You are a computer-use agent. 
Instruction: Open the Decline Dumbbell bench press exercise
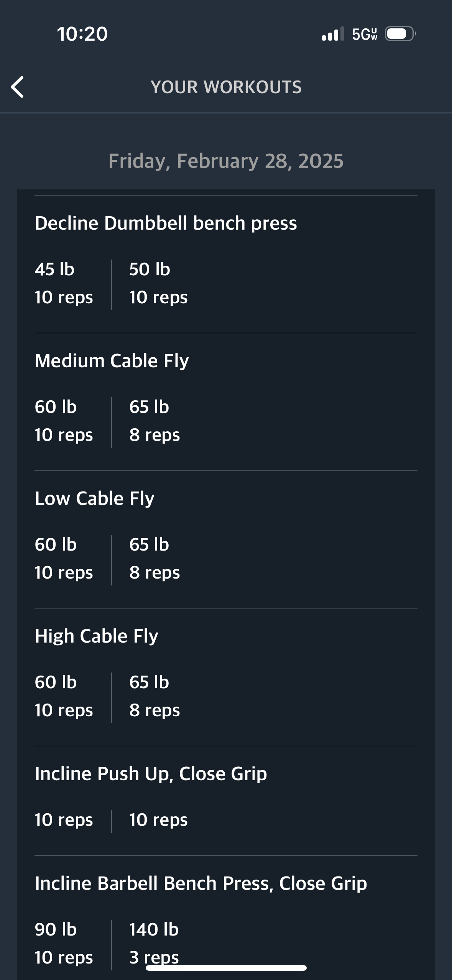tap(166, 223)
